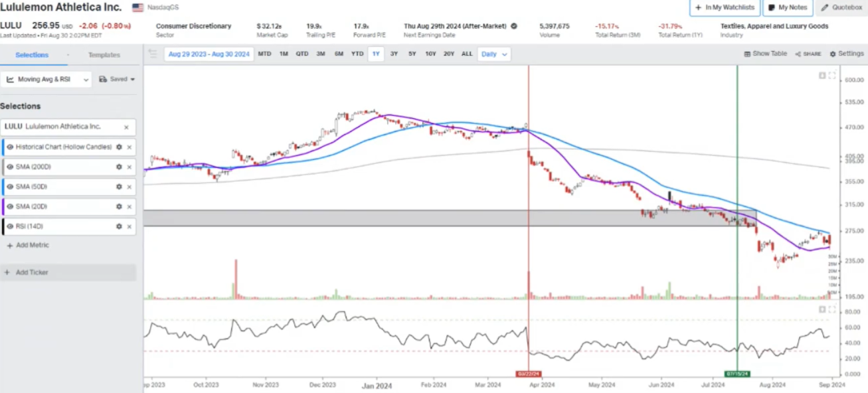Select MTD time range
The image size is (868, 393).
click(264, 54)
